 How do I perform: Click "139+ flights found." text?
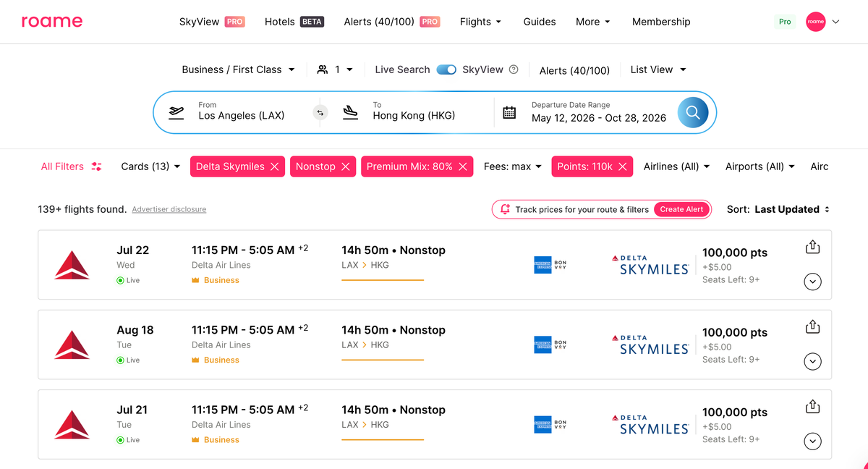pos(82,209)
